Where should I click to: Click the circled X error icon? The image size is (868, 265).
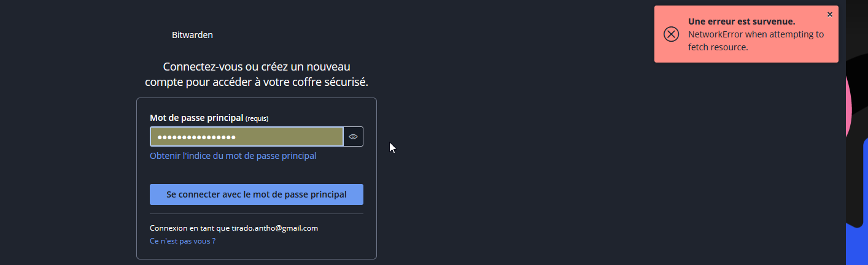pyautogui.click(x=672, y=34)
